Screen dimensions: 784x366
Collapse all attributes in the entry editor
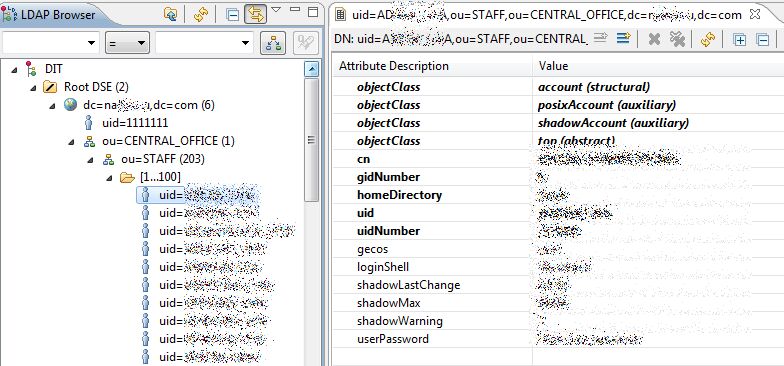(x=762, y=40)
